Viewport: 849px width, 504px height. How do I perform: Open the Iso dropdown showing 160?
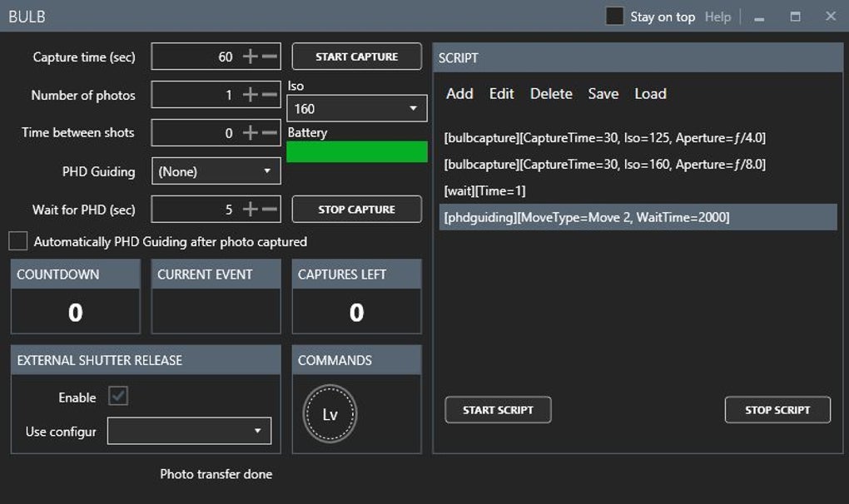(357, 108)
